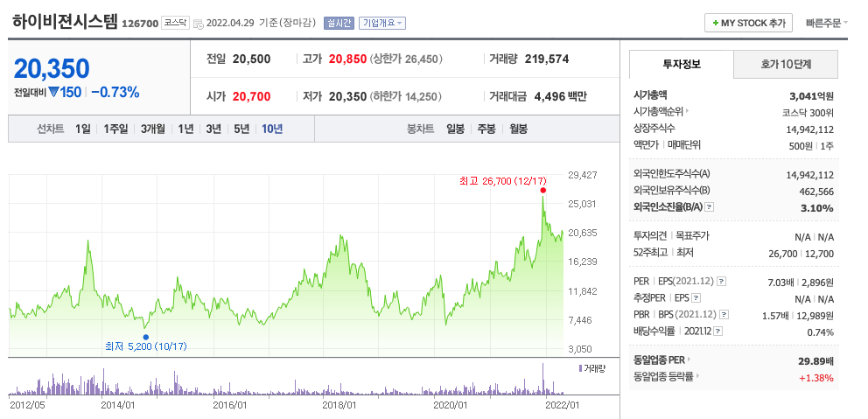The height and width of the screenshot is (419, 868).
Task: Click the current price 20,350
Action: [x=52, y=68]
